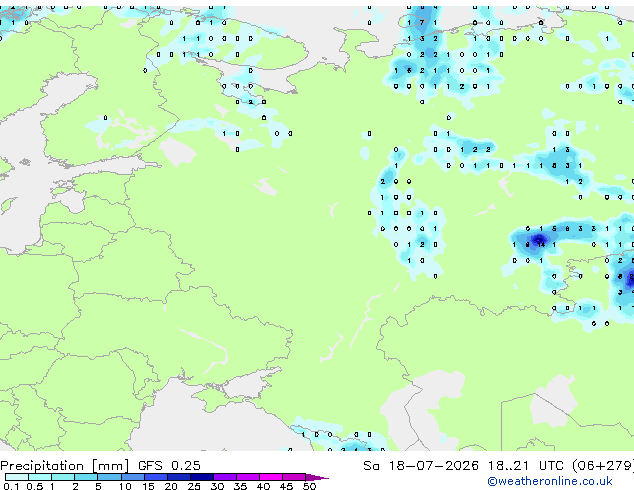The image size is (634, 490).
Task: Select the 5–10 mm legend color swatch
Action: point(109,477)
